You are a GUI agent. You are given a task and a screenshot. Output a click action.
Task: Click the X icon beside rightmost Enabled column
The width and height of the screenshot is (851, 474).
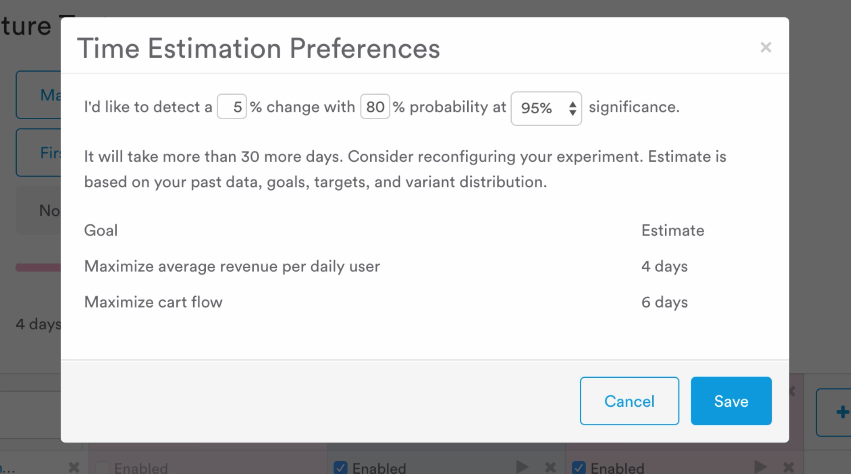(789, 467)
